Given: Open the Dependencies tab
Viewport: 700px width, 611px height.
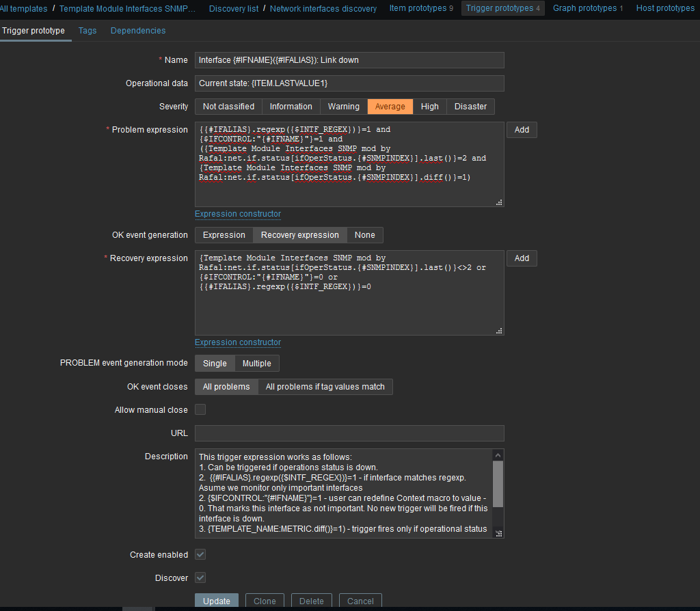Looking at the screenshot, I should [x=139, y=31].
